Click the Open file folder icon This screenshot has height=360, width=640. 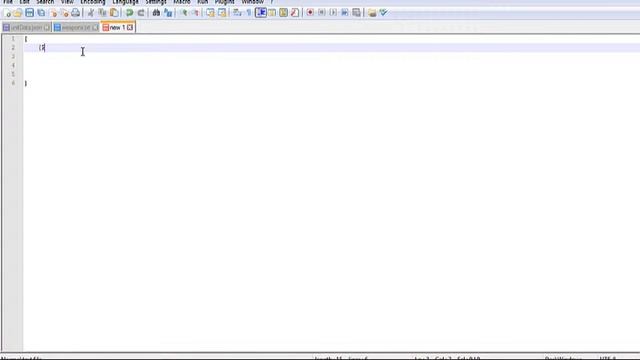[x=18, y=13]
